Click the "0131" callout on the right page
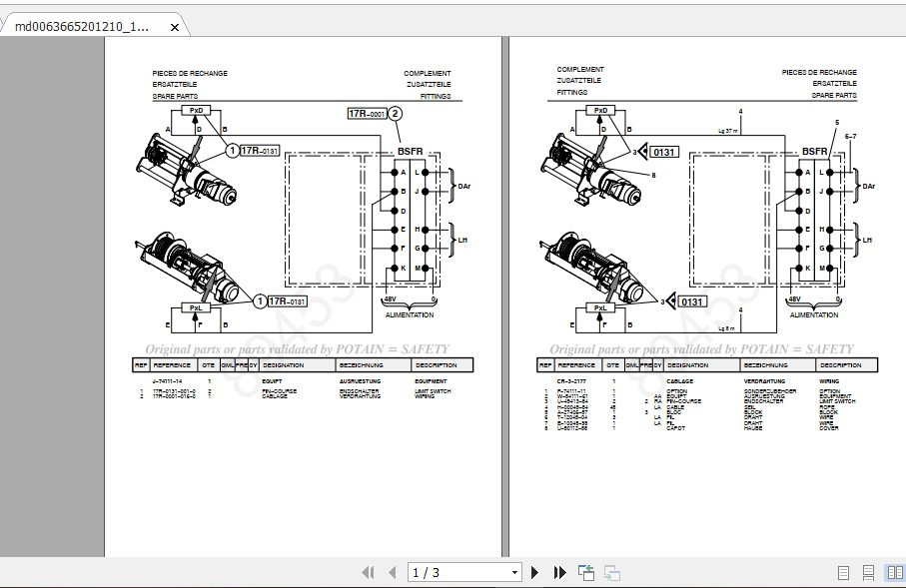The width and height of the screenshot is (906, 588). coord(662,152)
